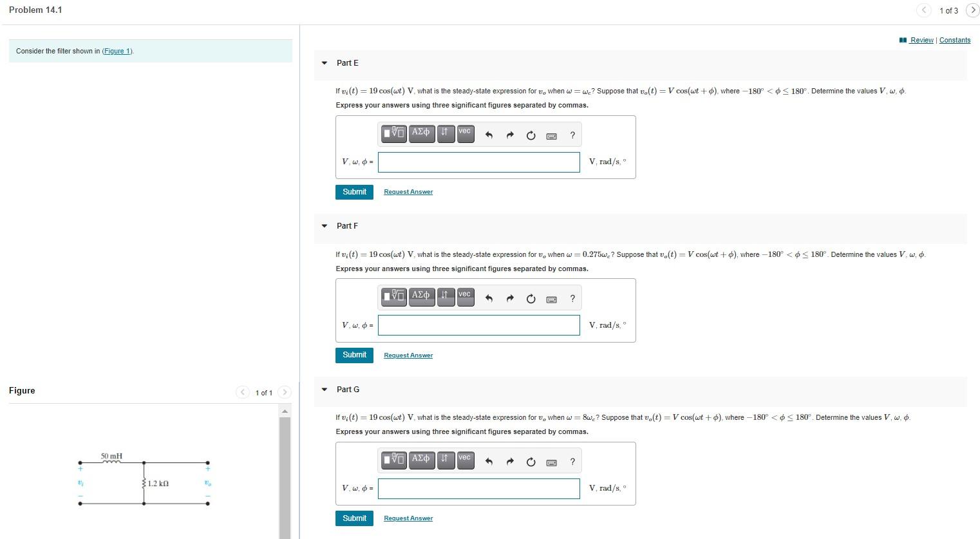
Task: Select the subscript/superscript icon in Part F editor
Action: point(446,298)
